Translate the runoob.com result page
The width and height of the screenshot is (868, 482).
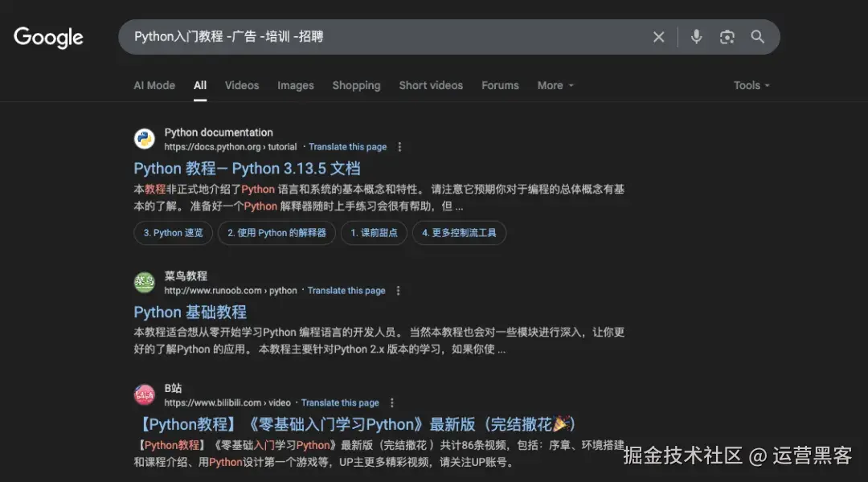346,290
